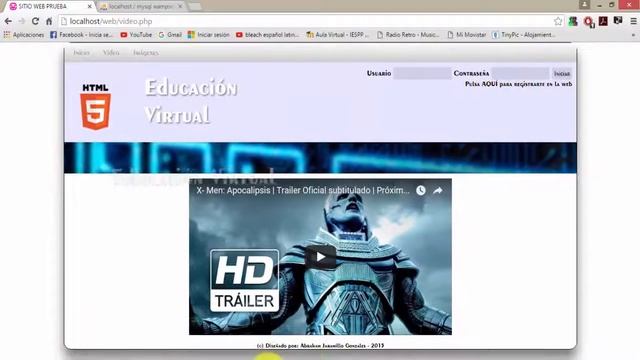This screenshot has width=640, height=360.
Task: Click the dark shield extension icon
Action: tap(618, 20)
